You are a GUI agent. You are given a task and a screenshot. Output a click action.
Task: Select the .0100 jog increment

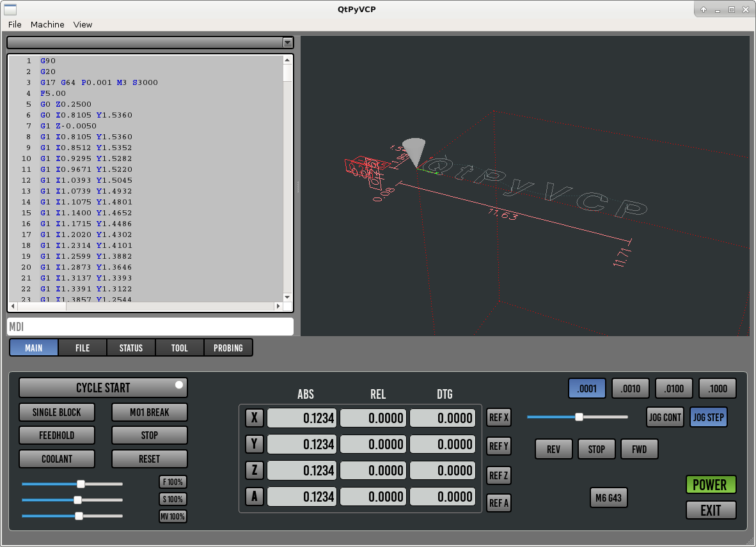(x=674, y=389)
